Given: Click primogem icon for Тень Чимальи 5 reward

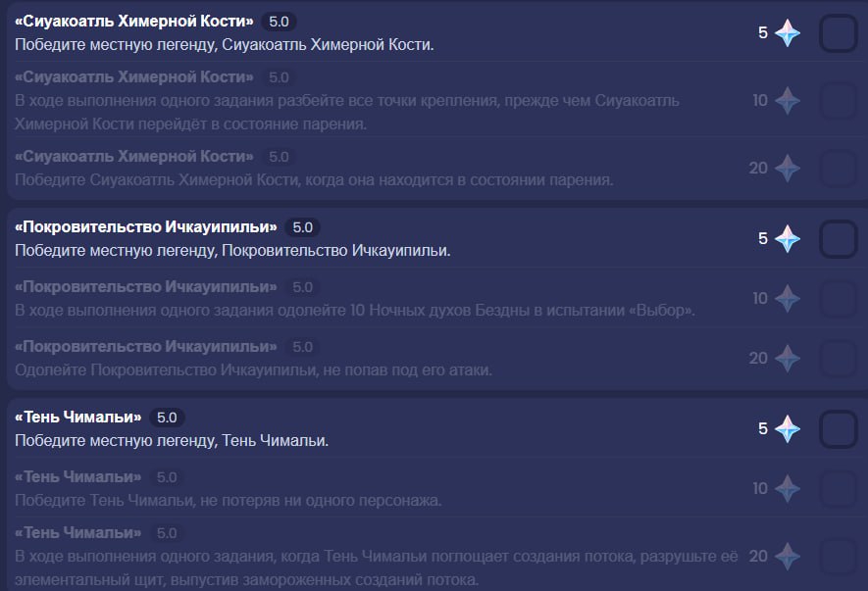Looking at the screenshot, I should (788, 429).
